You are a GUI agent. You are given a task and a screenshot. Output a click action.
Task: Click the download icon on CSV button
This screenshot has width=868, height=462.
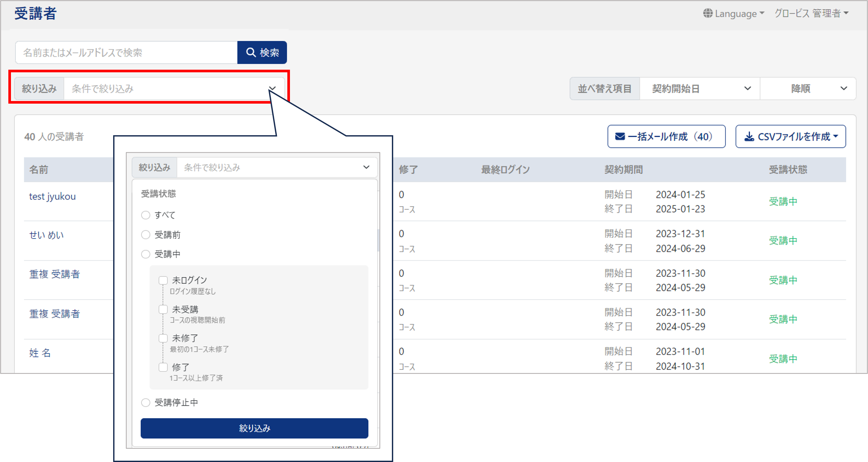click(749, 137)
